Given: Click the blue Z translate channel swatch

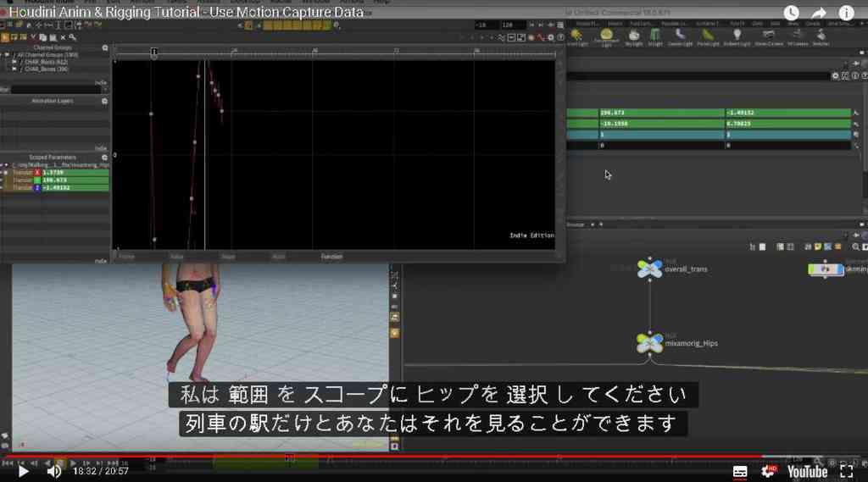Looking at the screenshot, I should coord(37,187).
